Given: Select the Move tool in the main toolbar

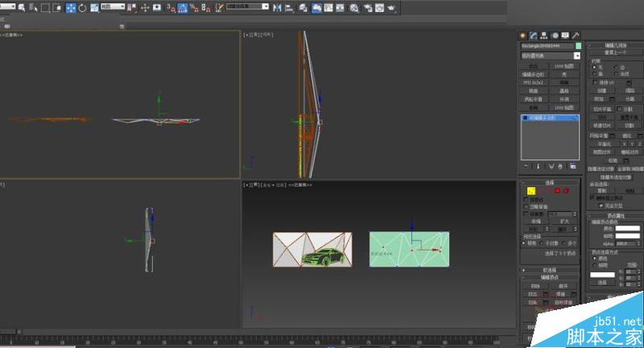Looking at the screenshot, I should [x=70, y=8].
